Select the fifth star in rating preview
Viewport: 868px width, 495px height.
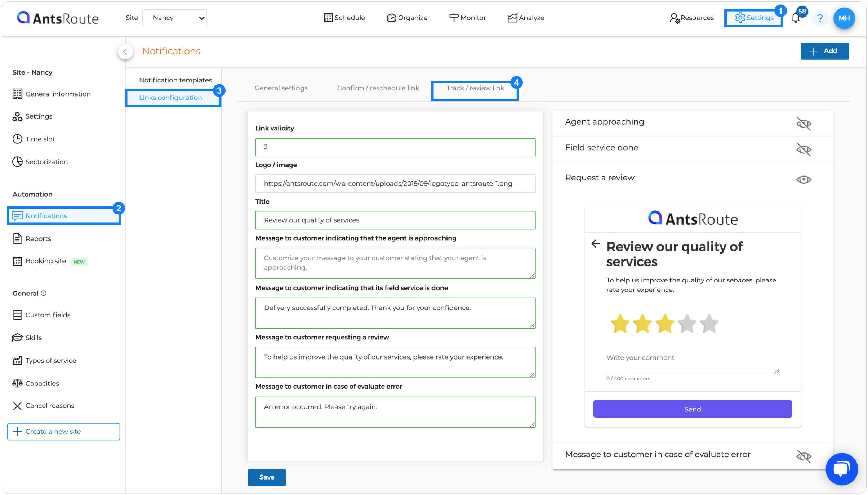(x=709, y=324)
